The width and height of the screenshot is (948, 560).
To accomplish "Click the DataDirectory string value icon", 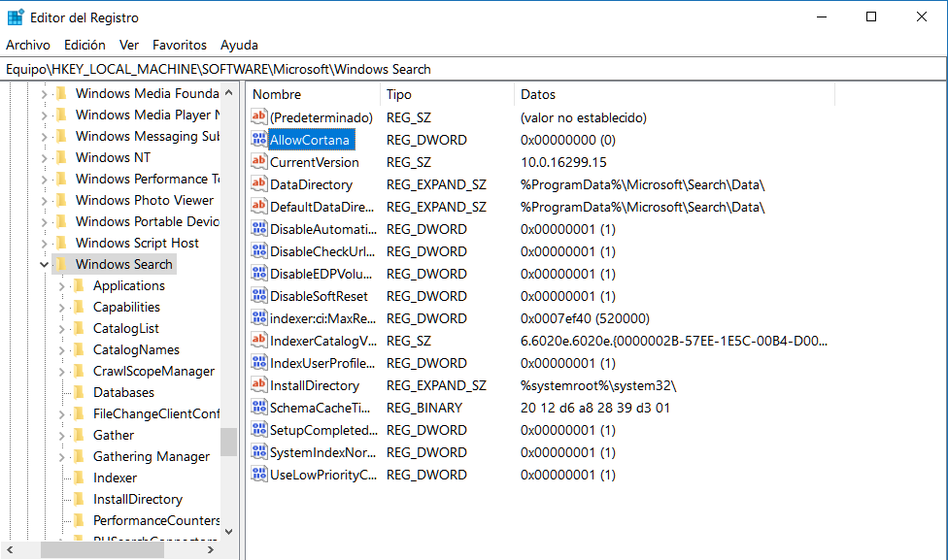I will click(x=258, y=184).
